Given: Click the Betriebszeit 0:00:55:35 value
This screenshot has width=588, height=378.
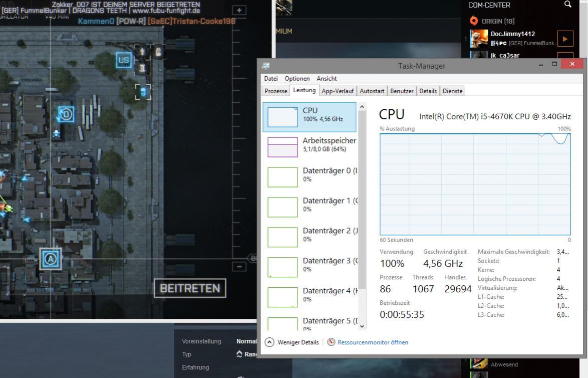Looking at the screenshot, I should pyautogui.click(x=402, y=314).
